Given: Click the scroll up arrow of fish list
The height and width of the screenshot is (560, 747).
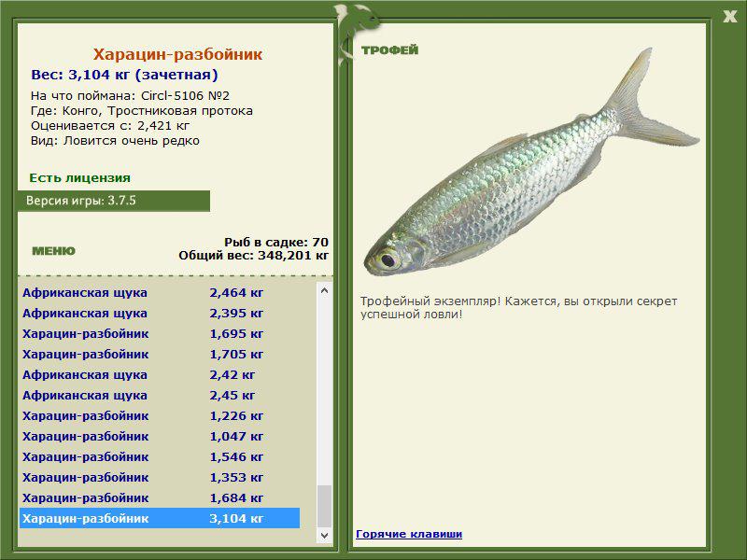Looking at the screenshot, I should pos(324,290).
